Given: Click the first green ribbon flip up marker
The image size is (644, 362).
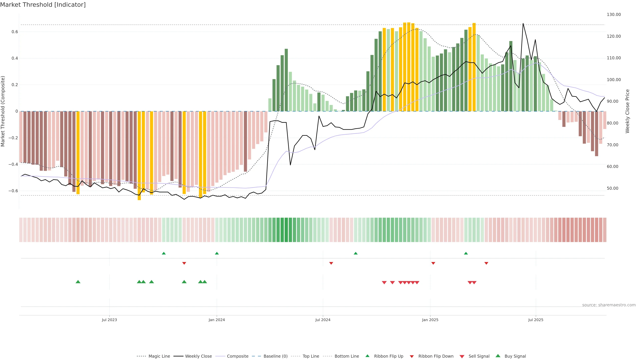Looking at the screenshot, I should 164,253.
